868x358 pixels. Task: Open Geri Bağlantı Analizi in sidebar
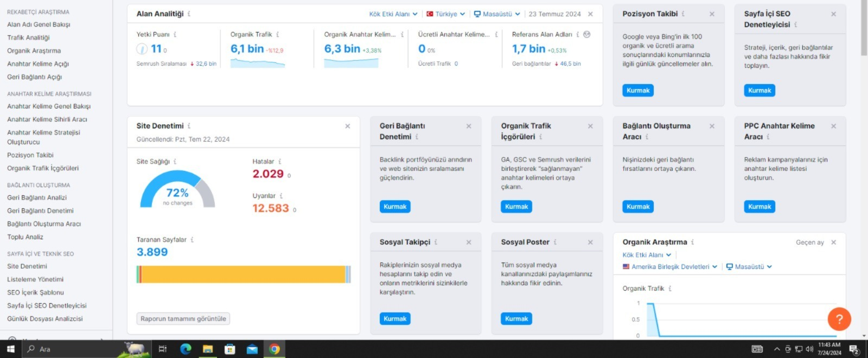37,197
